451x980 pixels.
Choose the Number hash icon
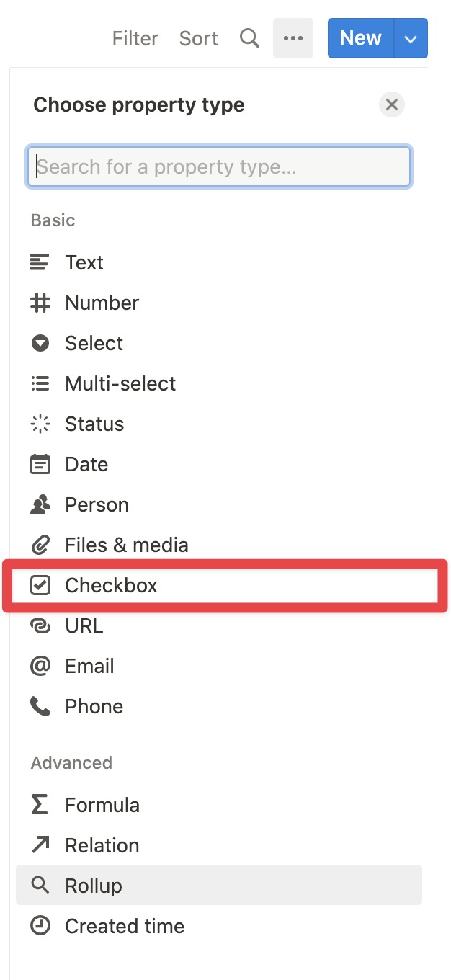40,303
